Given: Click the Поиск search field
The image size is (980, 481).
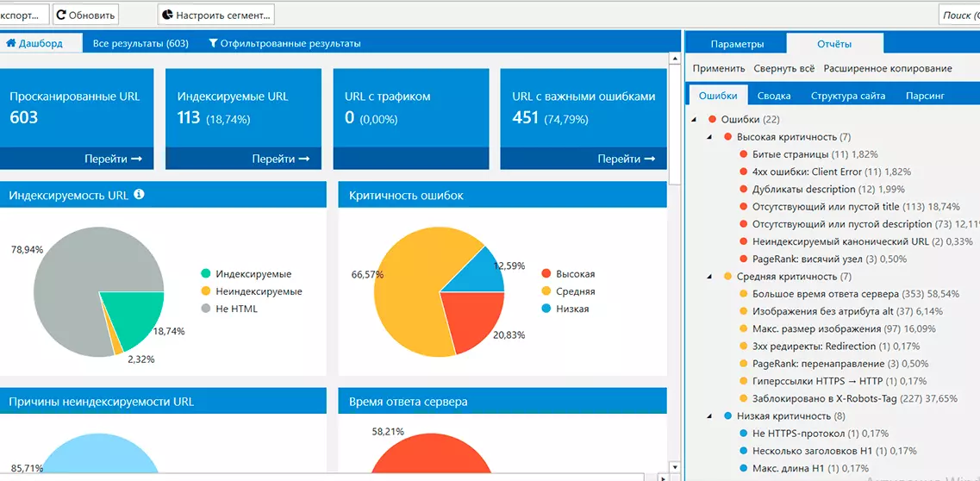Looking at the screenshot, I should click(x=959, y=15).
